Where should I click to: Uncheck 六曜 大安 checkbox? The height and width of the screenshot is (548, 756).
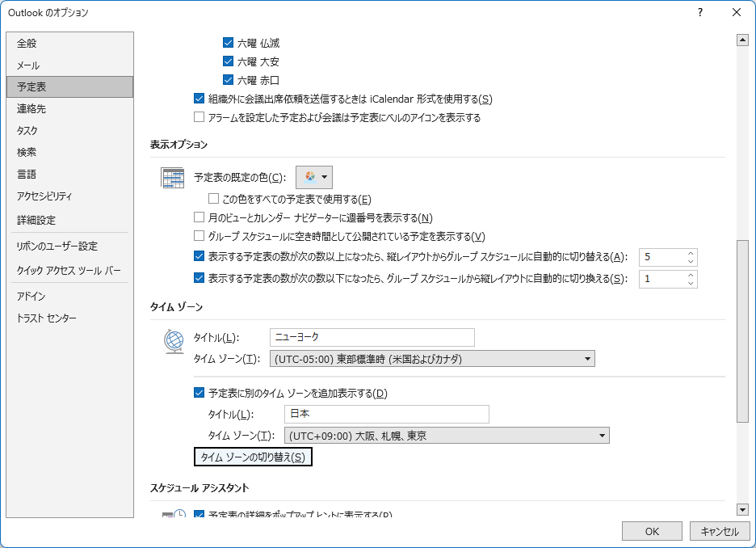coord(228,61)
